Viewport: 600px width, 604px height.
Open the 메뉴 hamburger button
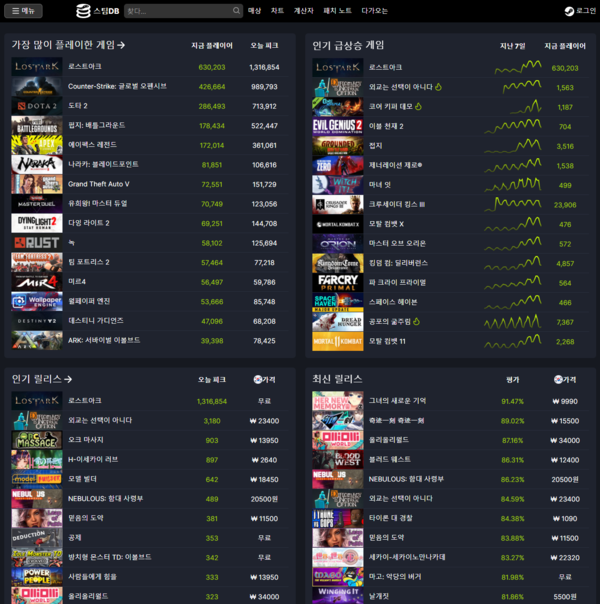point(23,11)
